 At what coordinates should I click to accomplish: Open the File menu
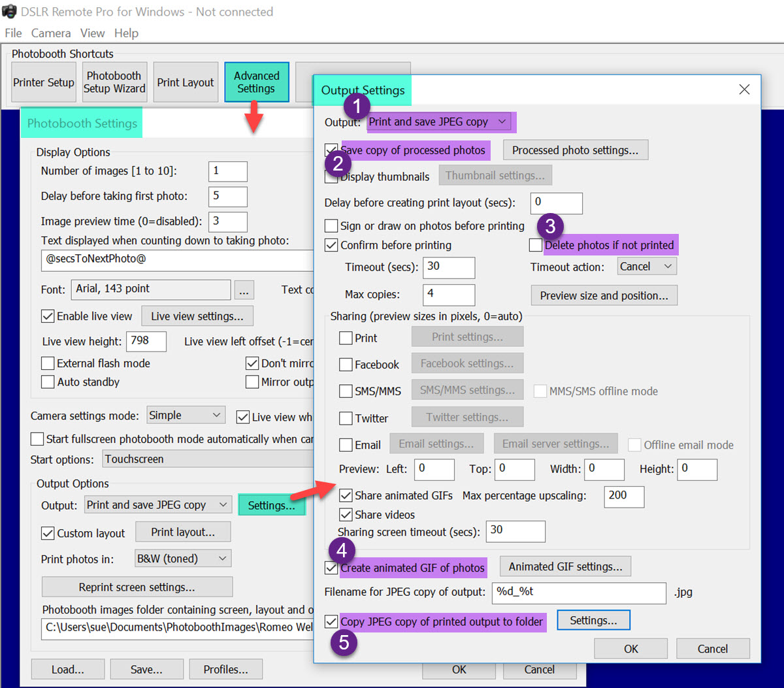coord(13,33)
